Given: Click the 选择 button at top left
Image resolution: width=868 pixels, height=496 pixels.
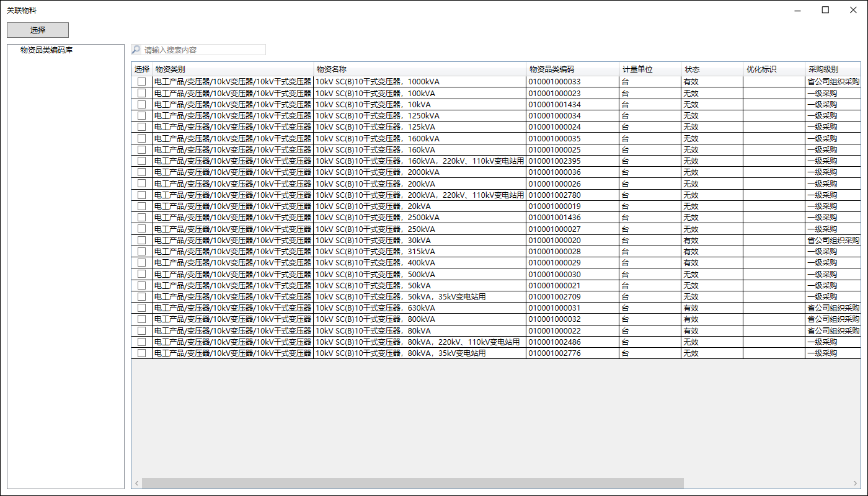Looking at the screenshot, I should (x=37, y=30).
